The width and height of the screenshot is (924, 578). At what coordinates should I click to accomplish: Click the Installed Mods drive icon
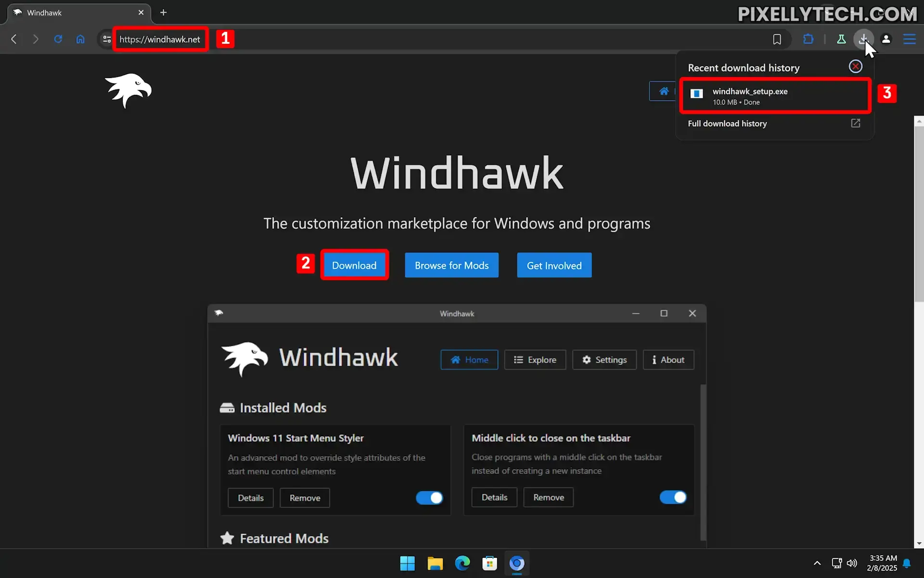[227, 408]
